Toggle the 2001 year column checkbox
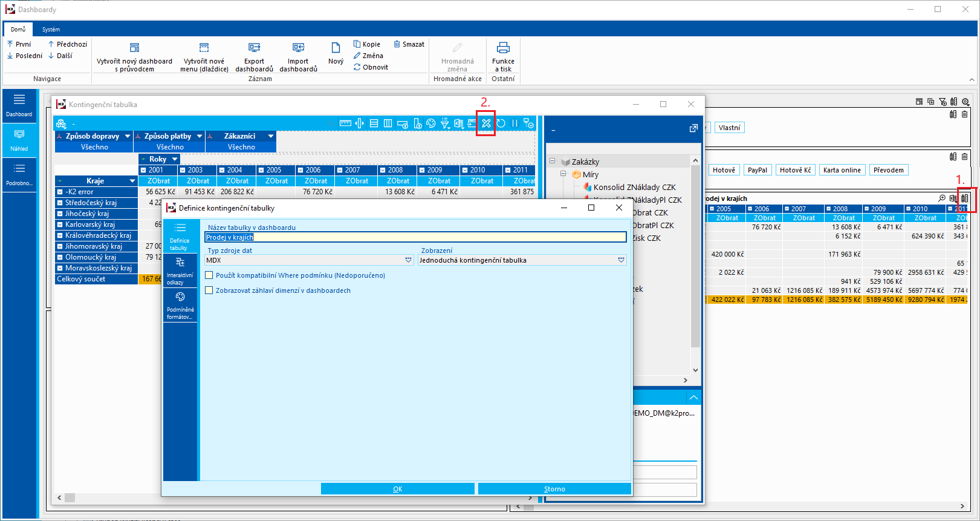980x521 pixels. click(143, 170)
